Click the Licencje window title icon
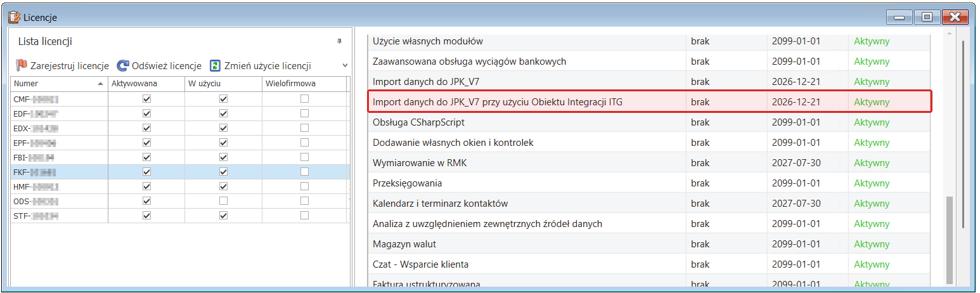The image size is (980, 293). pos(15,17)
